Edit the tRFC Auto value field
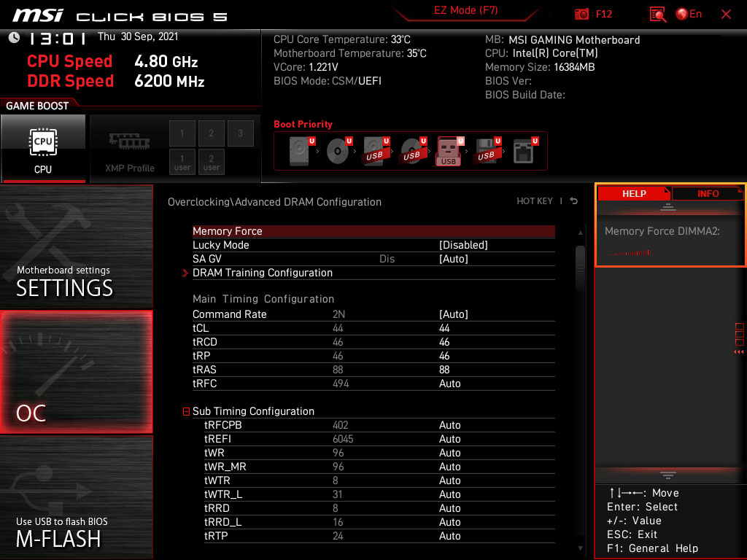This screenshot has width=747, height=560. point(449,384)
